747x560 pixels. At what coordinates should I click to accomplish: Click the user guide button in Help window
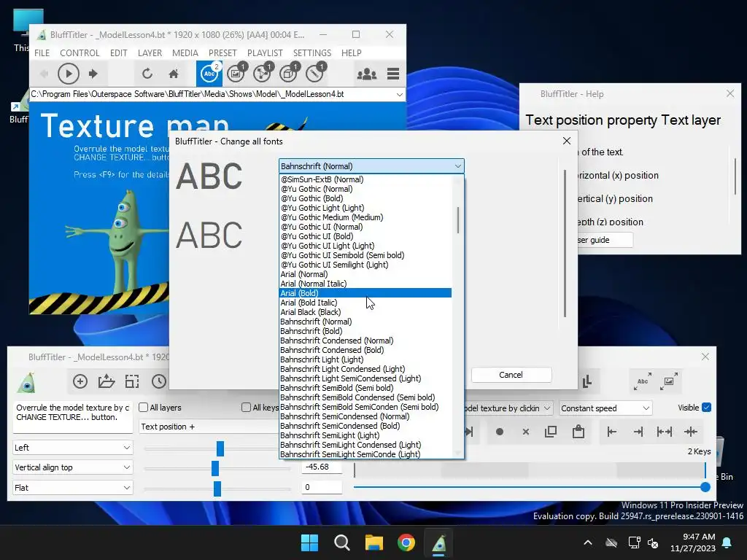pos(605,240)
